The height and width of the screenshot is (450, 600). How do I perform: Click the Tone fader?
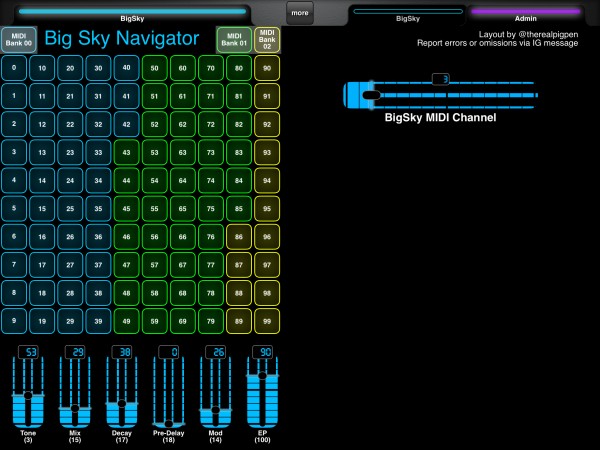(28, 392)
